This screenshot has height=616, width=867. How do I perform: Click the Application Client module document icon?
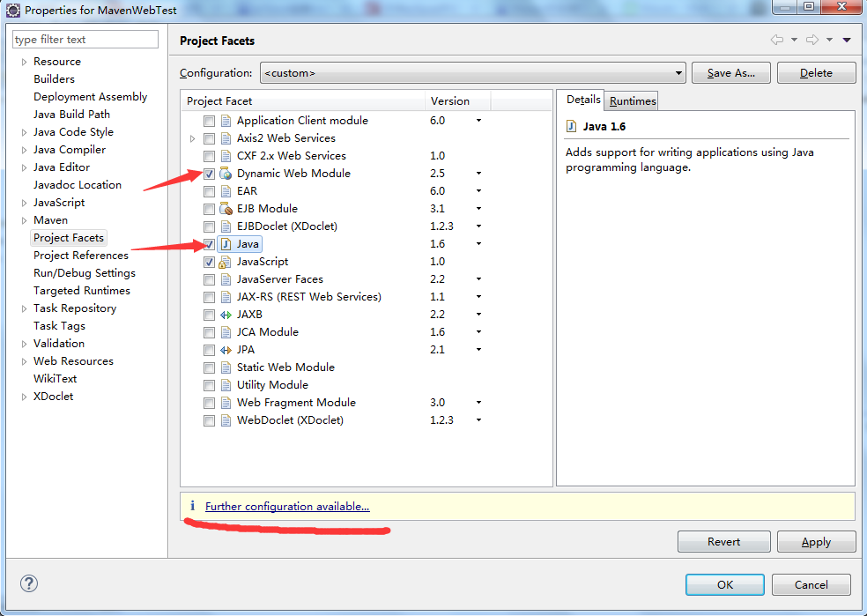tap(226, 121)
